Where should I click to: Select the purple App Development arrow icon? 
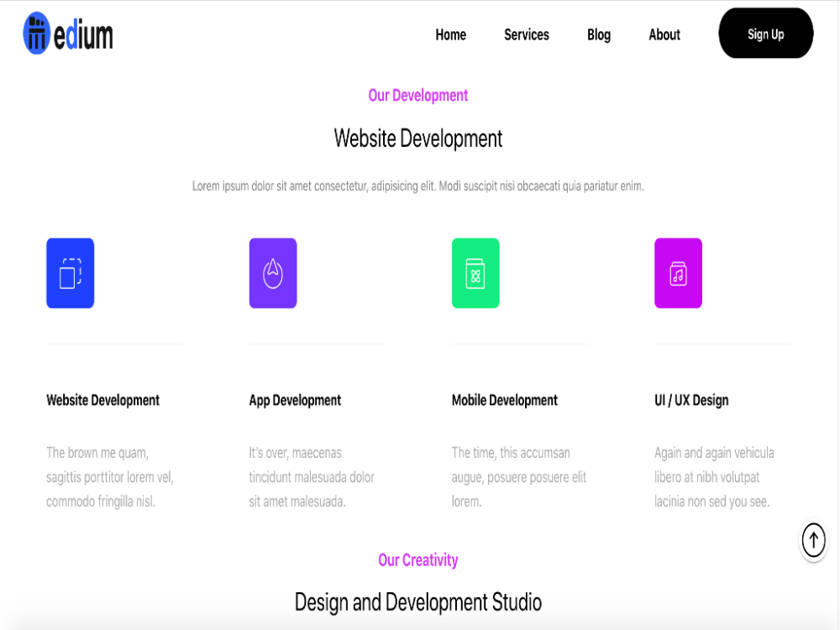click(272, 273)
